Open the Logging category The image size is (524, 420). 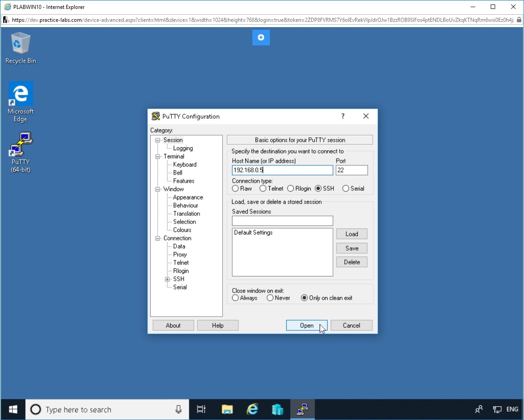coord(183,148)
